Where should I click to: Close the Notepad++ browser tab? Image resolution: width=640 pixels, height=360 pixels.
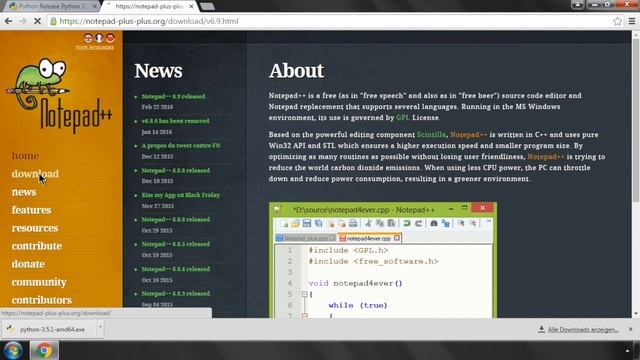pyautogui.click(x=191, y=7)
